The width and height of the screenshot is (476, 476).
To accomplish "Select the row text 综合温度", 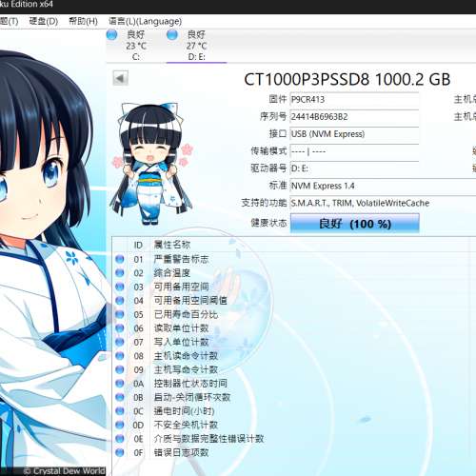I will point(172,273).
